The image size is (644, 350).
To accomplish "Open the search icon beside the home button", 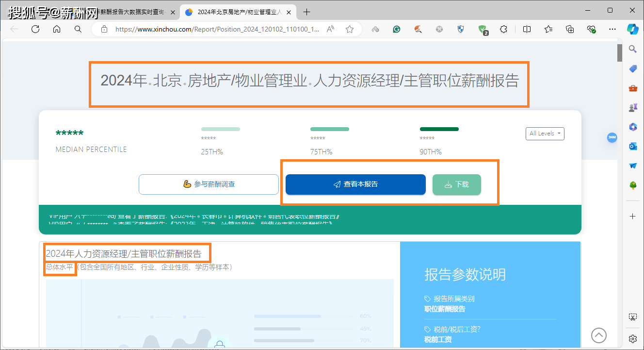I will [x=78, y=29].
